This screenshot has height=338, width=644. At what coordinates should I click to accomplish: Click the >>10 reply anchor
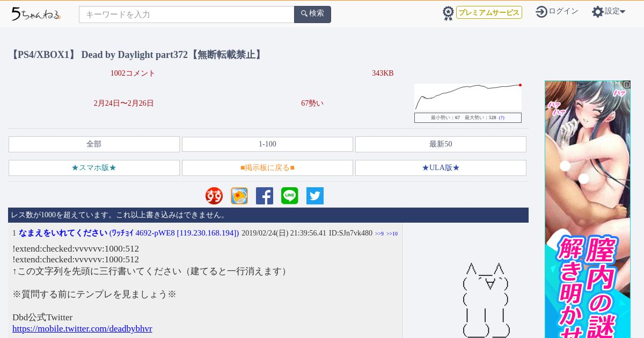392,234
